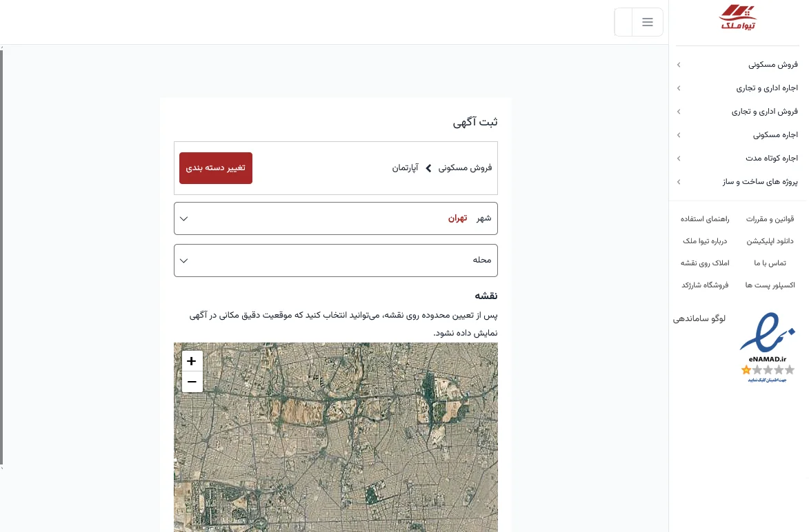The image size is (809, 532).
Task: Expand chevron beside فروش مسکونی in sidebar
Action: coord(679,65)
